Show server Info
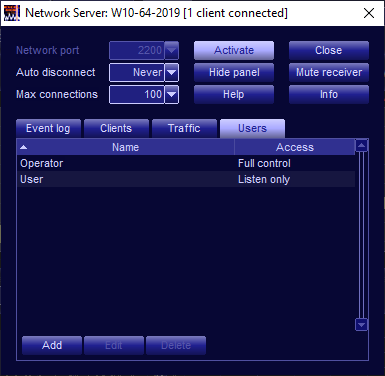The image size is (385, 376). pos(329,94)
